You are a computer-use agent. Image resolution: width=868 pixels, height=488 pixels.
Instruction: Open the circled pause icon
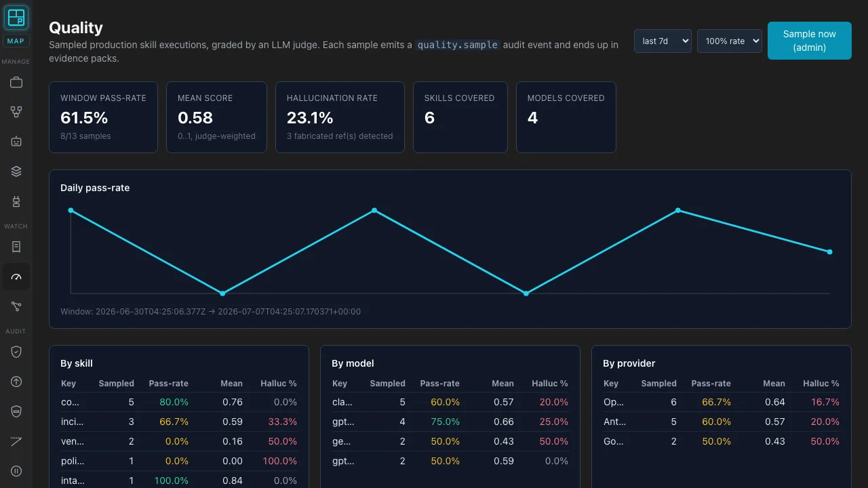tap(16, 471)
